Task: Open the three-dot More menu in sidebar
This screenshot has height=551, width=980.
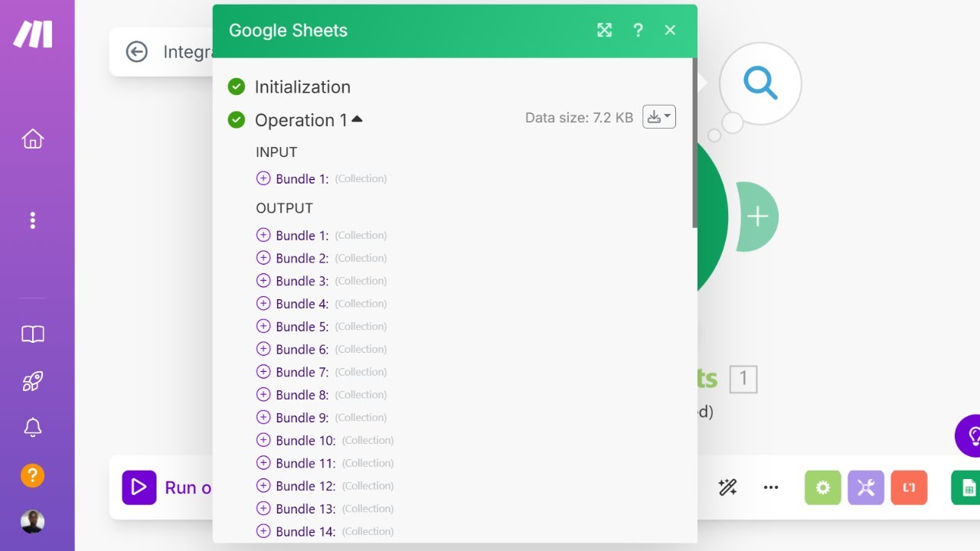Action: [x=32, y=220]
